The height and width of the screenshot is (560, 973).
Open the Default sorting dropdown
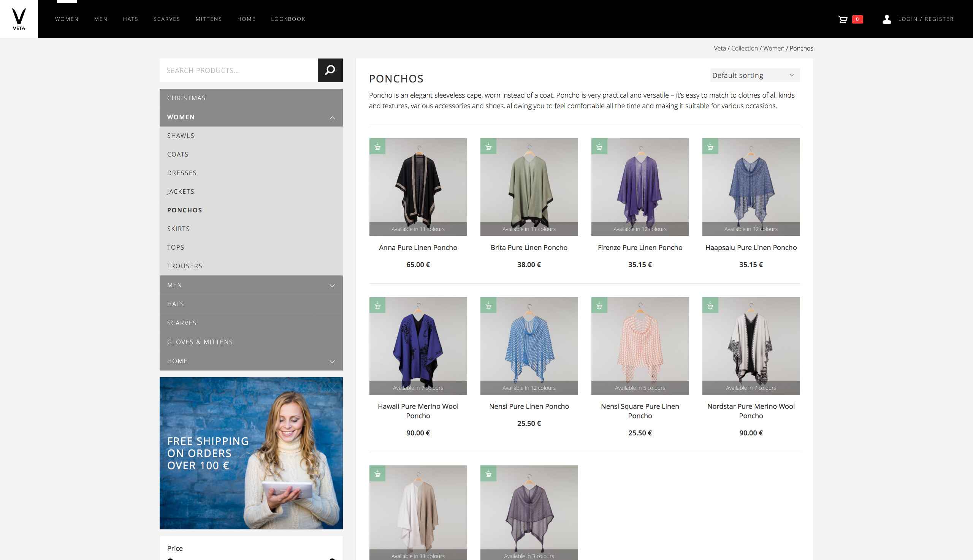pyautogui.click(x=754, y=75)
